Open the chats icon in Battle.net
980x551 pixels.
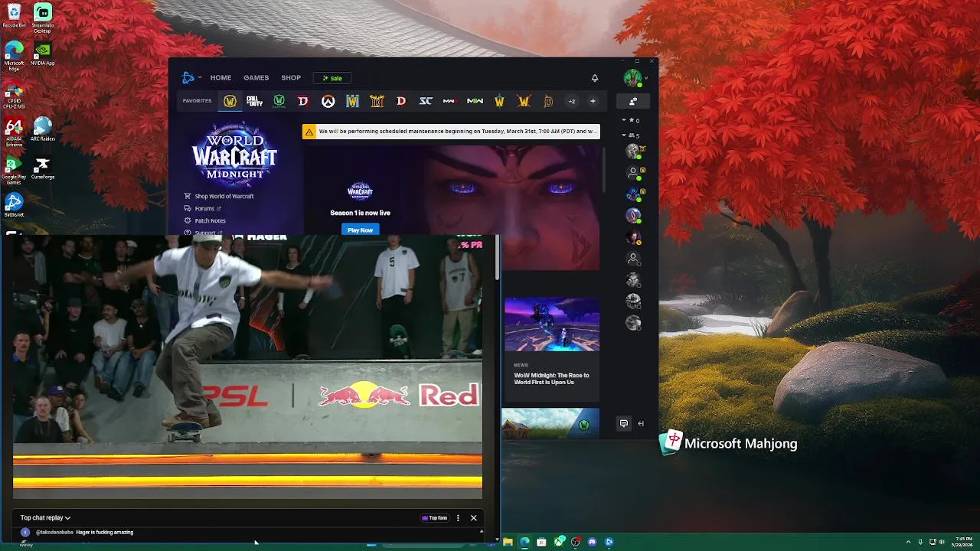(624, 423)
